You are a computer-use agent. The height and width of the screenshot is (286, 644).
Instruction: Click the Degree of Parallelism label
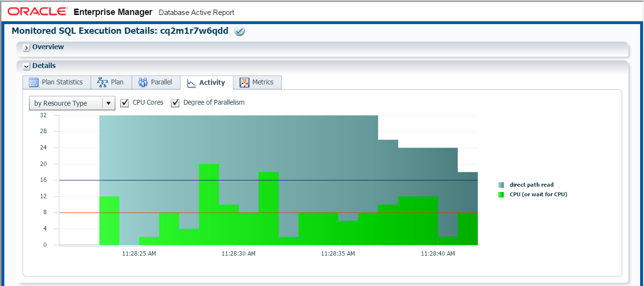(214, 103)
